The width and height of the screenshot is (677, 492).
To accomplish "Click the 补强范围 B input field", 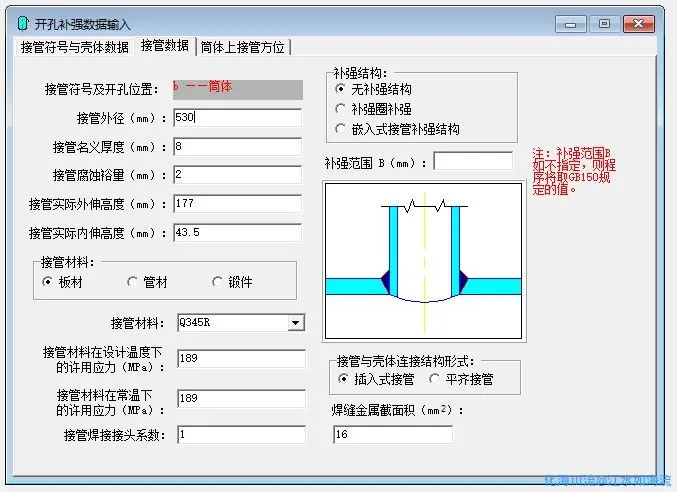I will 473,161.
